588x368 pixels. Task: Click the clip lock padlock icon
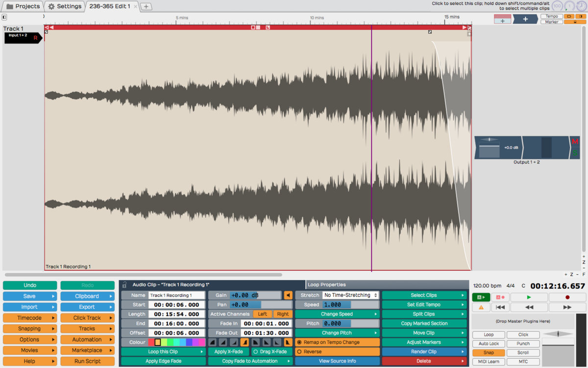tap(124, 285)
